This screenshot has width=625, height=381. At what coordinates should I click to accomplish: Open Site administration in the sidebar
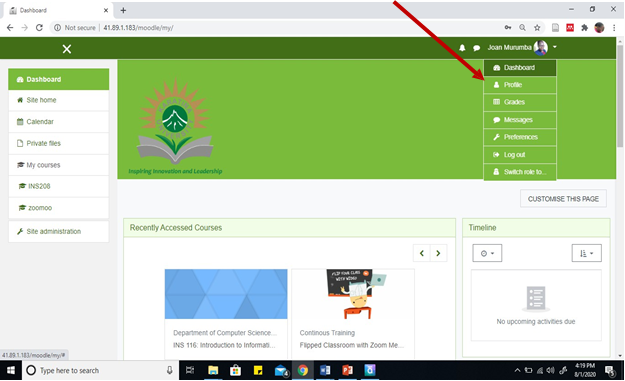click(x=59, y=232)
